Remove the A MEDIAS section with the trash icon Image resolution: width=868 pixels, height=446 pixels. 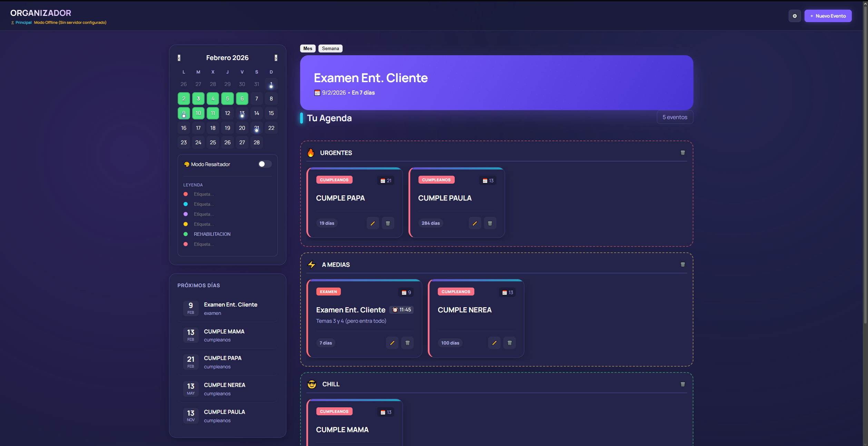[x=682, y=265]
